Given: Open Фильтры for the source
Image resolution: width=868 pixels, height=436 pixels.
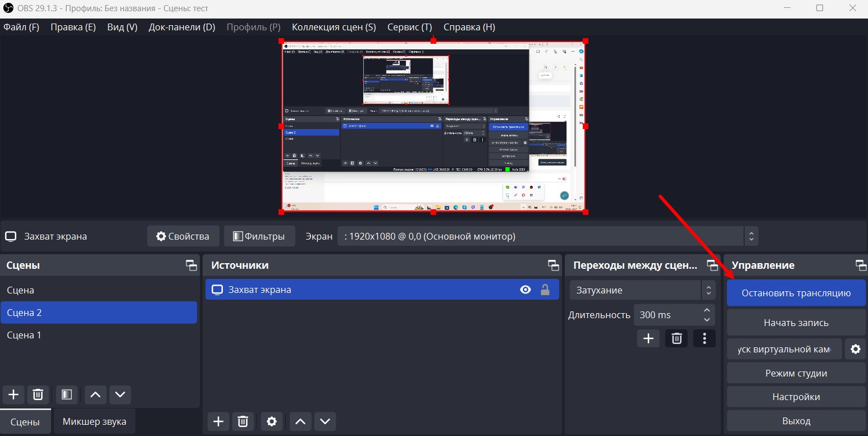Looking at the screenshot, I should pos(259,236).
